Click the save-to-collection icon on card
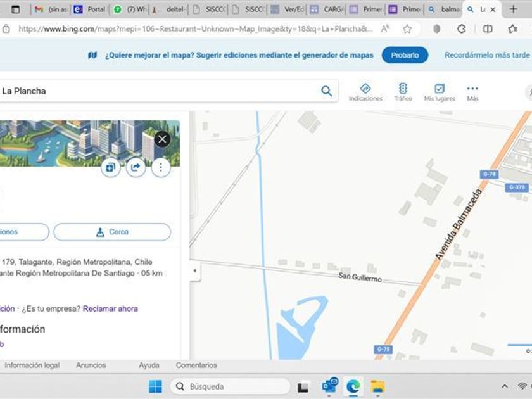The image size is (532, 399). click(x=111, y=167)
